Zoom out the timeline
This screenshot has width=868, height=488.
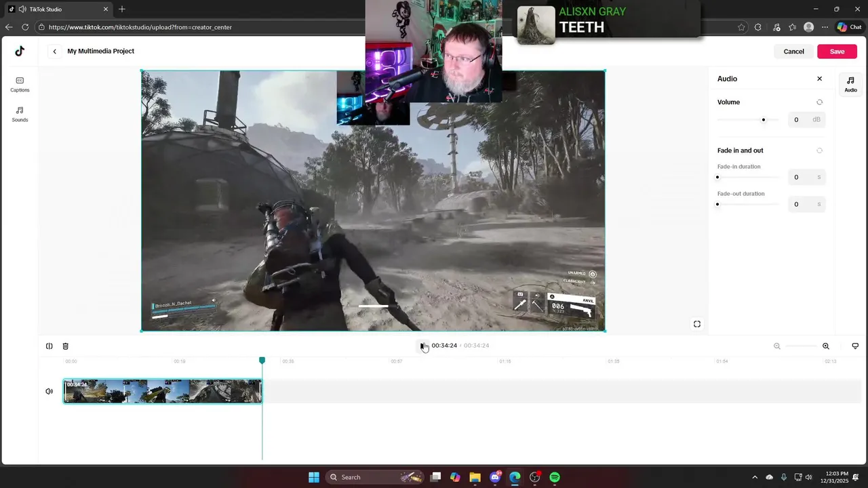tap(777, 346)
